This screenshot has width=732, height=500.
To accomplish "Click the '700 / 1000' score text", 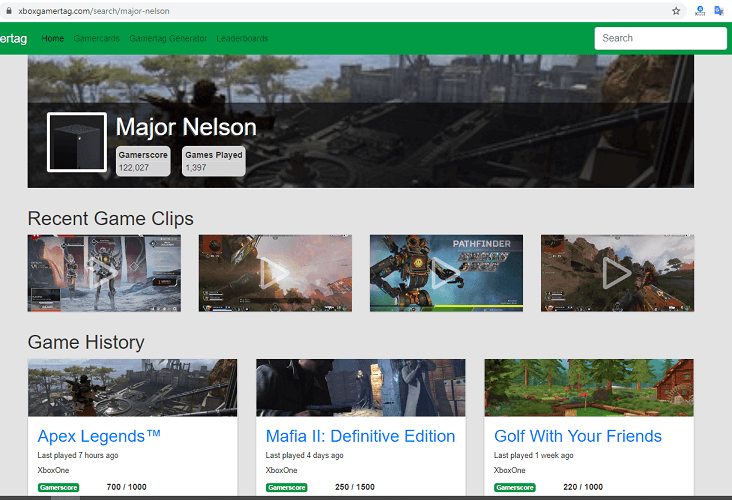I will (127, 487).
